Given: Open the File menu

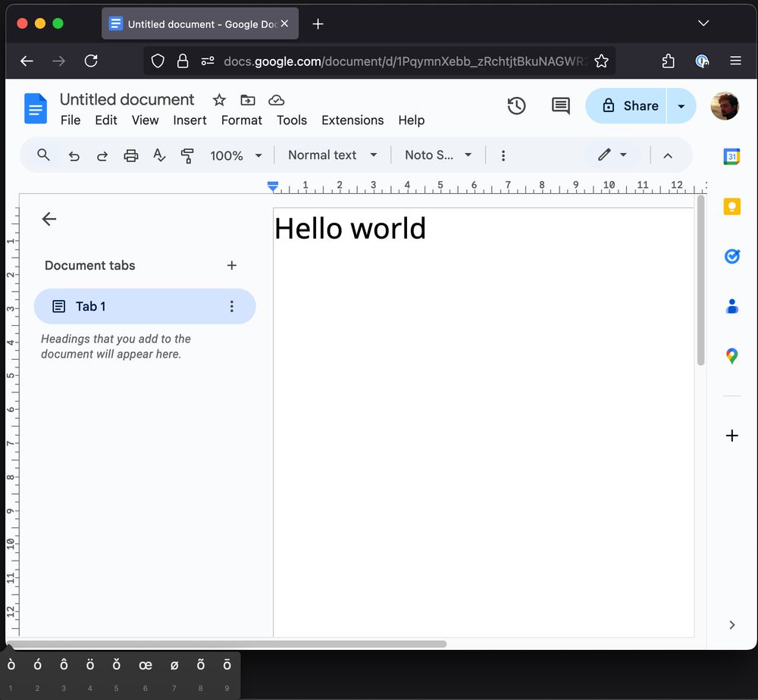Looking at the screenshot, I should (70, 120).
